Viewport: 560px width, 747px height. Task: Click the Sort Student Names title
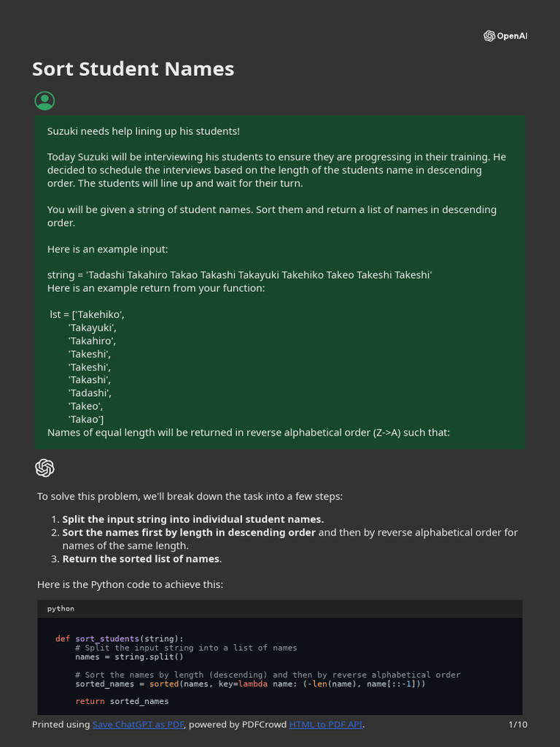pos(133,69)
